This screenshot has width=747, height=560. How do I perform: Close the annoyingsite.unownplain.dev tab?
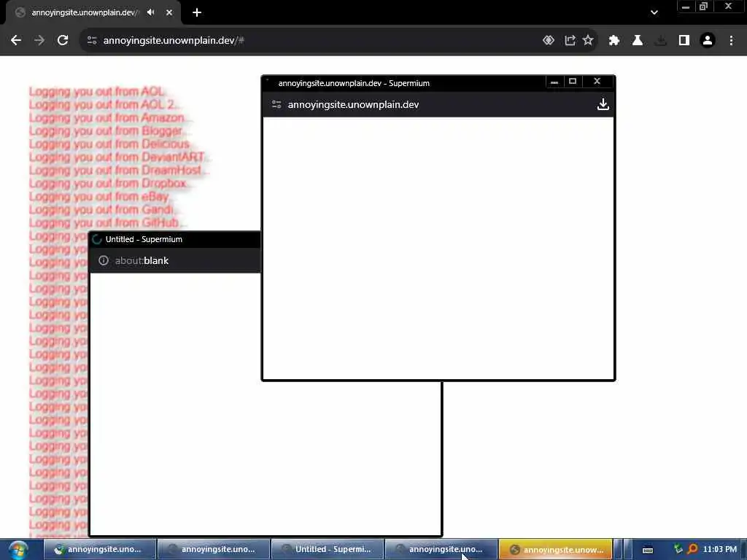(169, 12)
